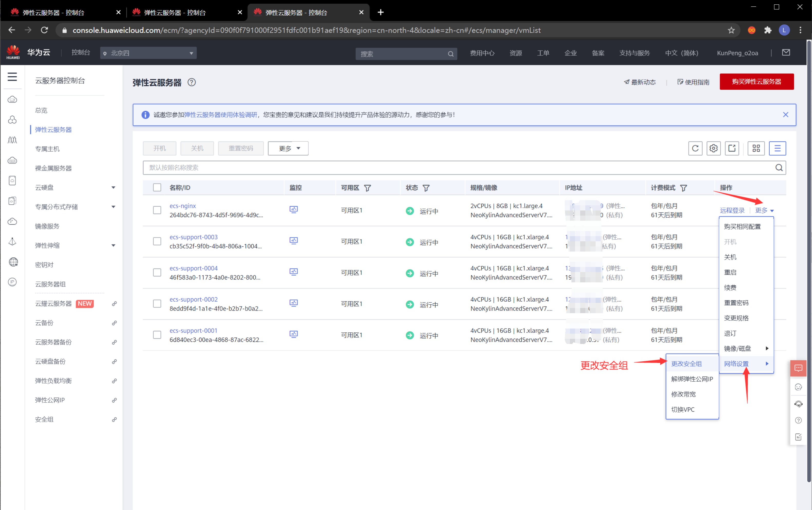Click 远程登录 for ecs-nginx
The image size is (812, 510).
click(x=732, y=210)
